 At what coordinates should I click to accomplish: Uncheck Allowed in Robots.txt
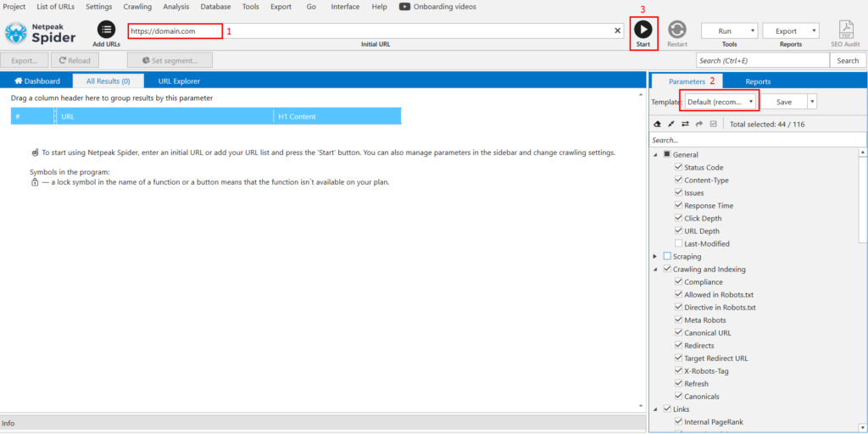[x=679, y=294]
